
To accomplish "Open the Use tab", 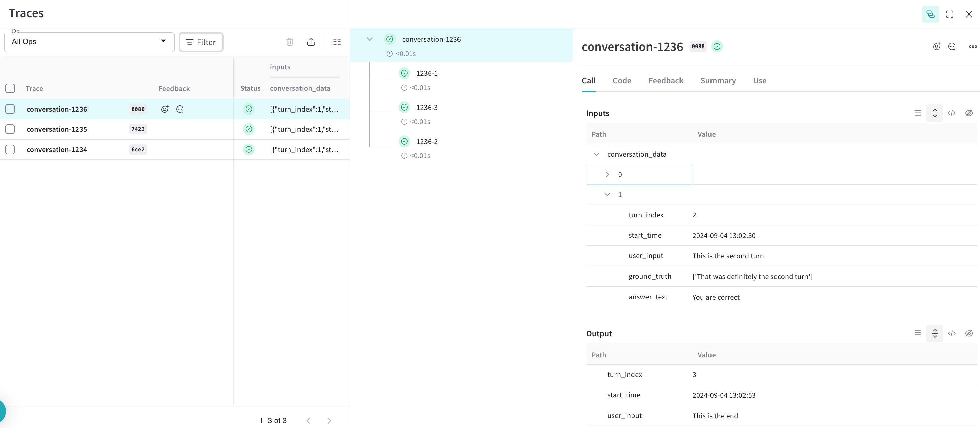I will [760, 81].
